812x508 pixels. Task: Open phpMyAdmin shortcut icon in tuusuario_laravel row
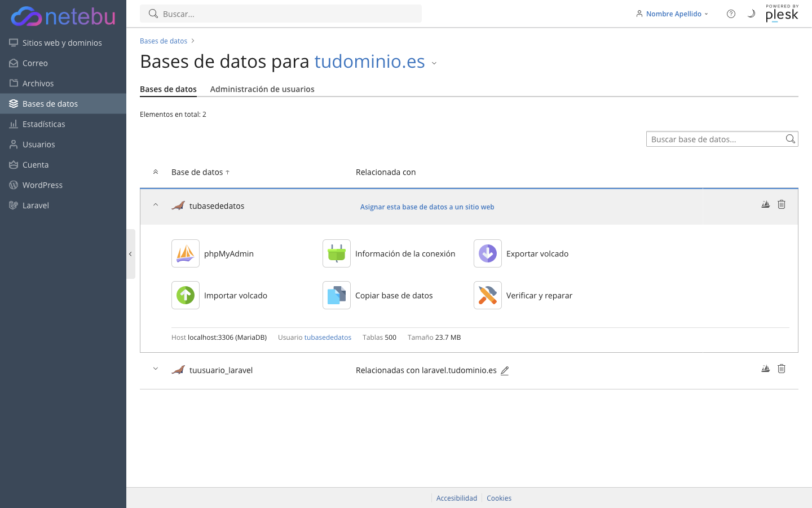pyautogui.click(x=765, y=369)
